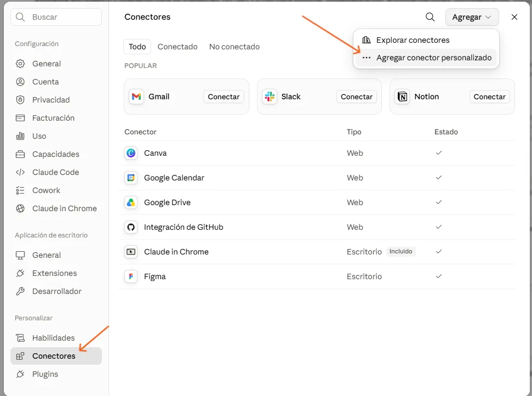Click the Claude in Chrome sidebar globe icon
This screenshot has width=532, height=396.
tap(20, 208)
